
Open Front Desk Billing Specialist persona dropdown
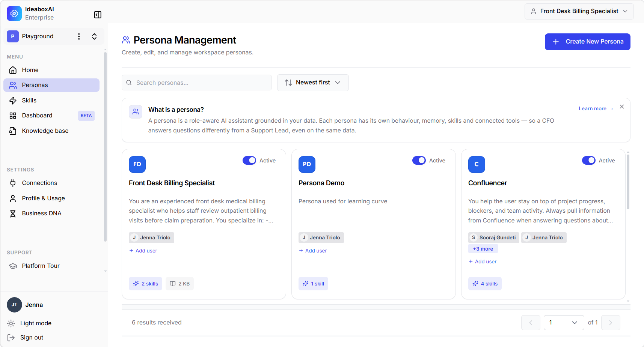point(579,11)
